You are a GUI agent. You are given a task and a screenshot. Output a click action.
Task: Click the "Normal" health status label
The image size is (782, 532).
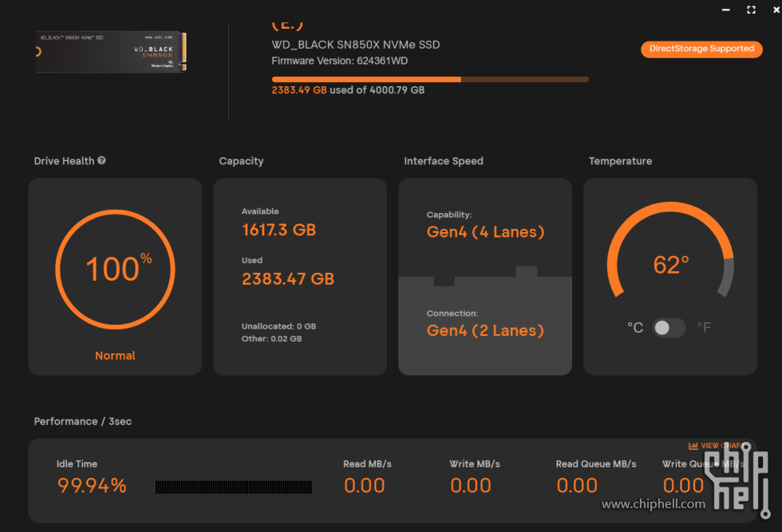pos(115,356)
